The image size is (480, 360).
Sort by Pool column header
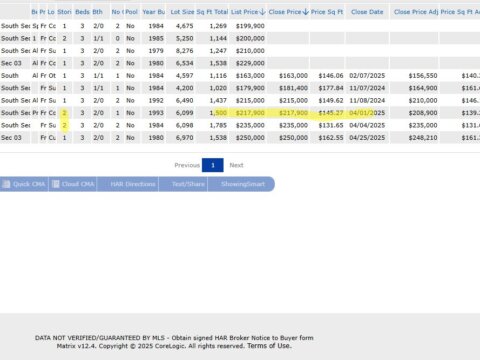point(132,12)
